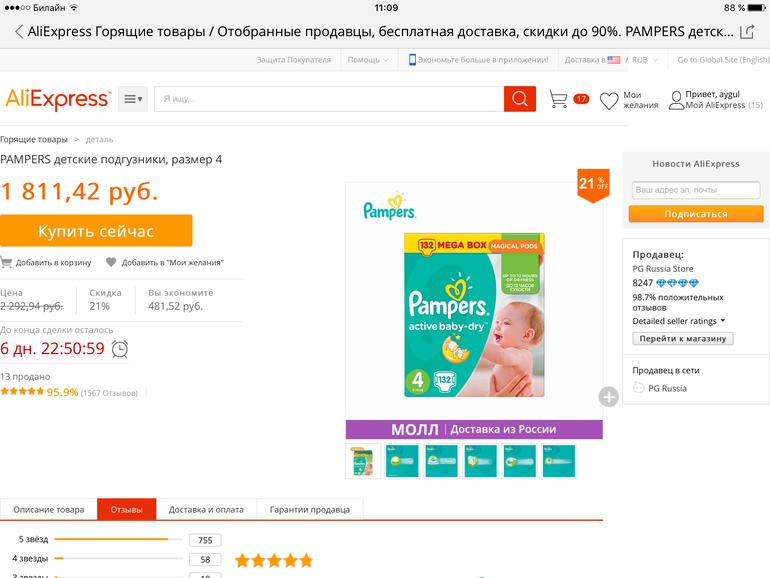
Task: Click Перейти к магазину button
Action: click(x=683, y=338)
